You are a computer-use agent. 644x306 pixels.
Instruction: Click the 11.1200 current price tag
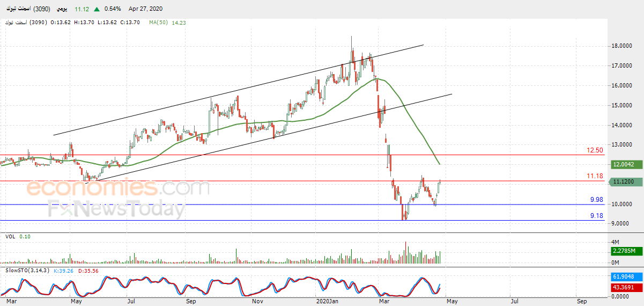(625, 182)
